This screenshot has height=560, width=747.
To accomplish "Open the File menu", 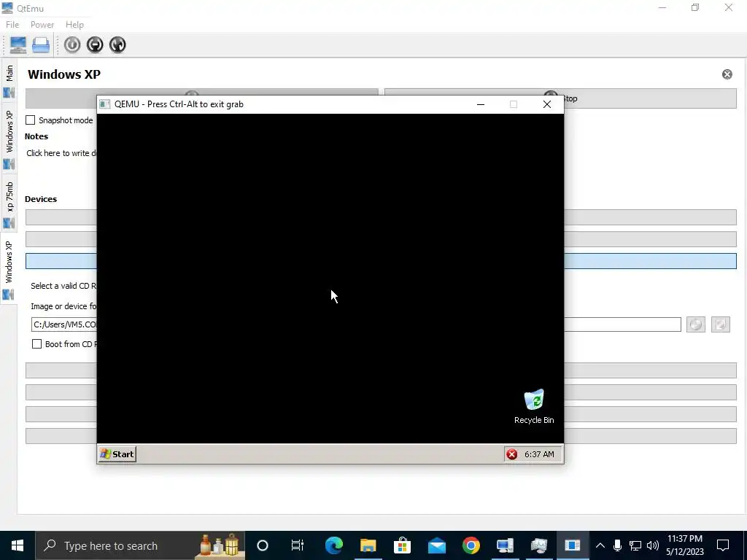I will pyautogui.click(x=12, y=24).
